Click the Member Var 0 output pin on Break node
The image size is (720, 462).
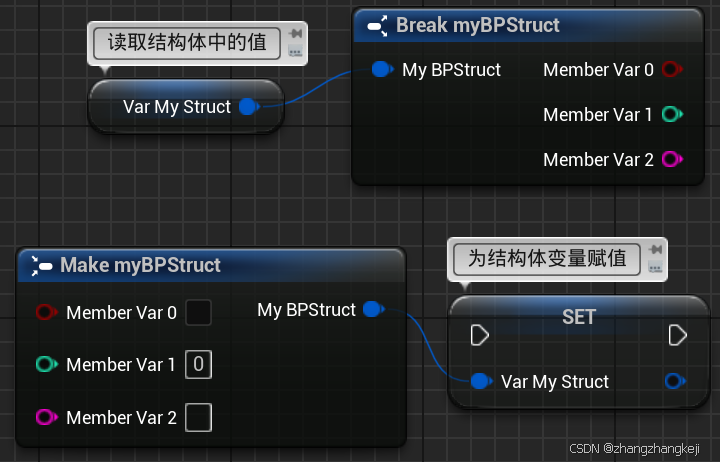tap(672, 69)
